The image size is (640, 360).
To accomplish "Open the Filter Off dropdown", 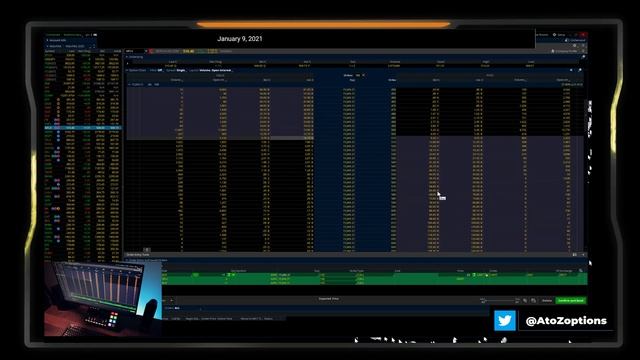I will [x=156, y=70].
